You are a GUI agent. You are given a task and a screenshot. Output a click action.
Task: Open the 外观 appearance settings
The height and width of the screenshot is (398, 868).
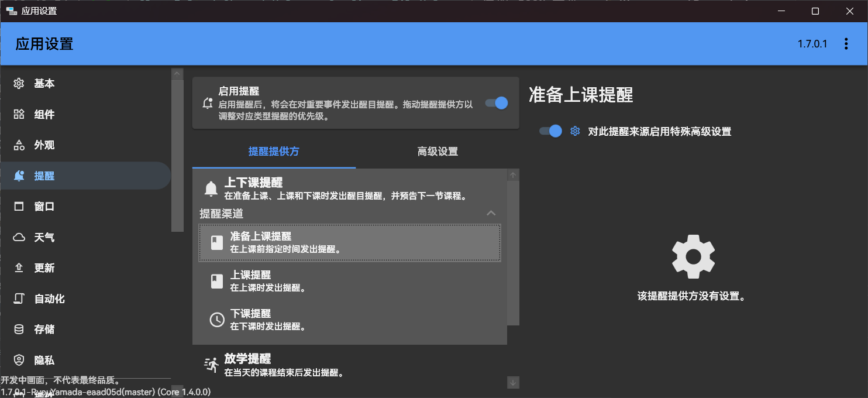pos(43,145)
